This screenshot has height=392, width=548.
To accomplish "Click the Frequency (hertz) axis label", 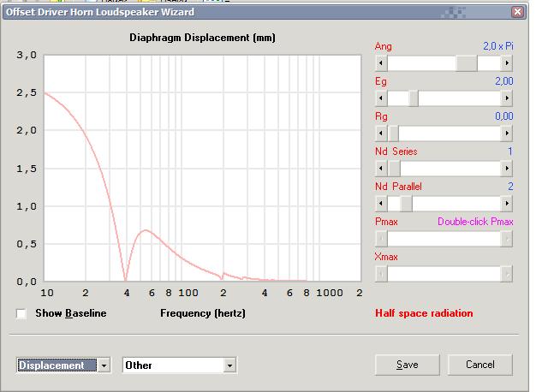I will coord(203,313).
